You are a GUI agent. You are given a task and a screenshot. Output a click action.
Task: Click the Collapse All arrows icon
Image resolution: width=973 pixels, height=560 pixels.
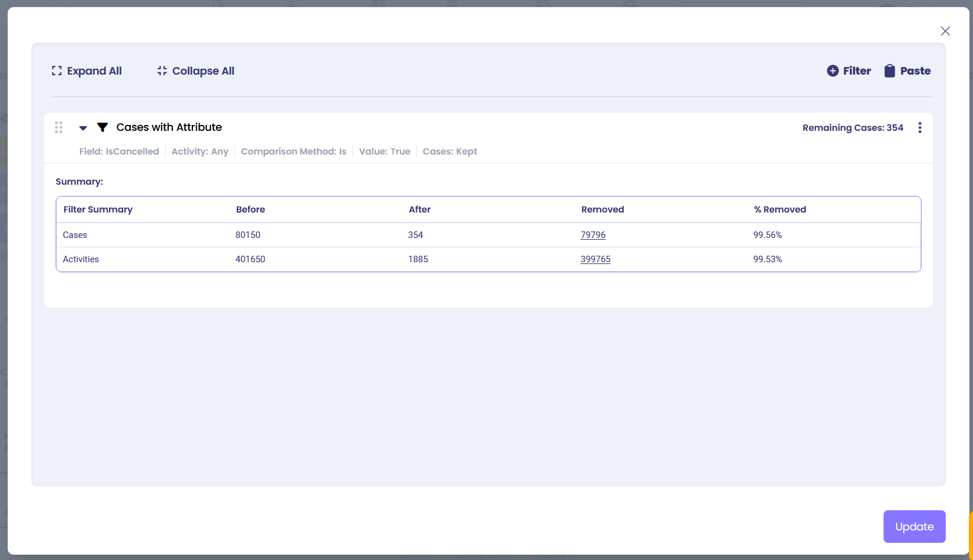coord(162,71)
